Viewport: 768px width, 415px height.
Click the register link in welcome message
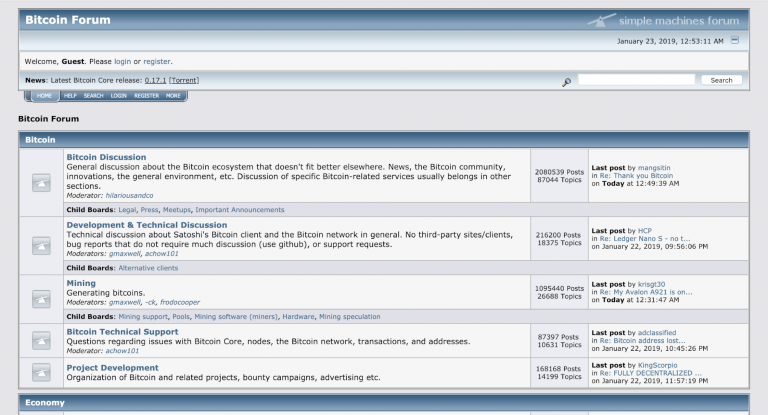pos(157,61)
